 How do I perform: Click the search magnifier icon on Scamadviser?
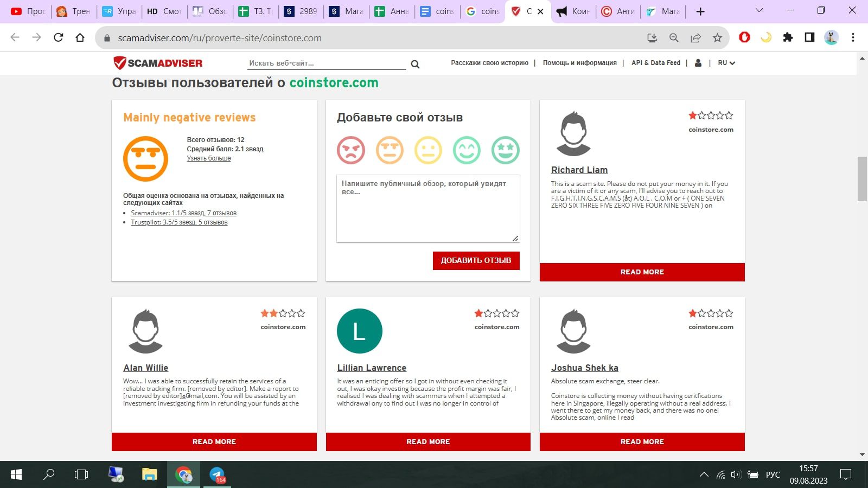point(415,64)
